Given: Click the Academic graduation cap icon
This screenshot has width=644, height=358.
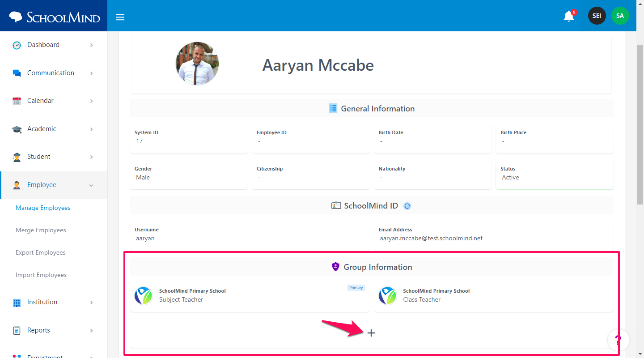Looking at the screenshot, I should point(17,129).
